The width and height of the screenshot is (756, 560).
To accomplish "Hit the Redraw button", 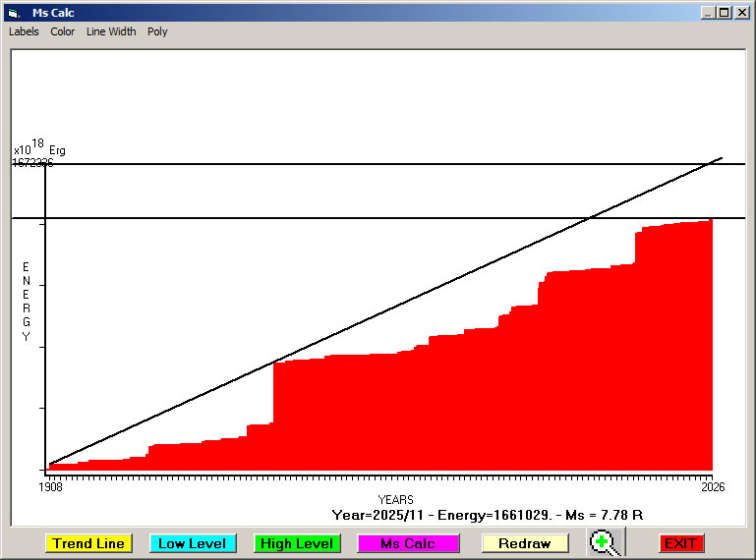I will [524, 543].
